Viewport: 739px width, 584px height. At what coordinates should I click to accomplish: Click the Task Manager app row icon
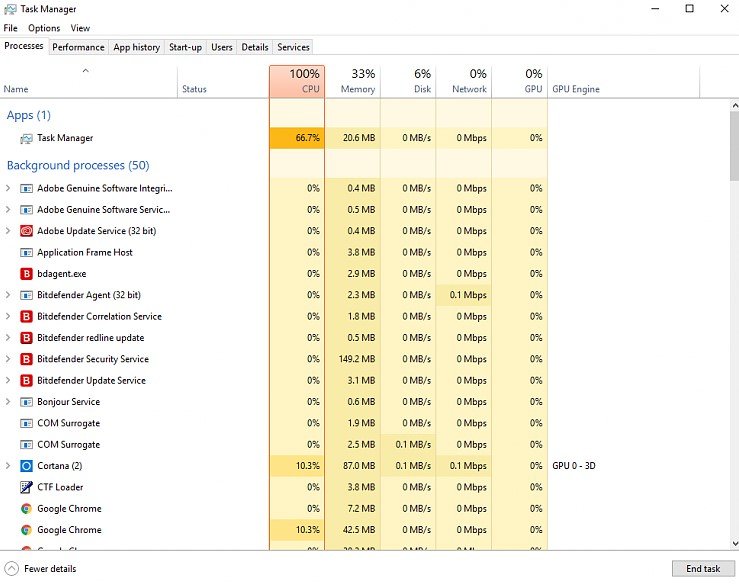[x=26, y=138]
